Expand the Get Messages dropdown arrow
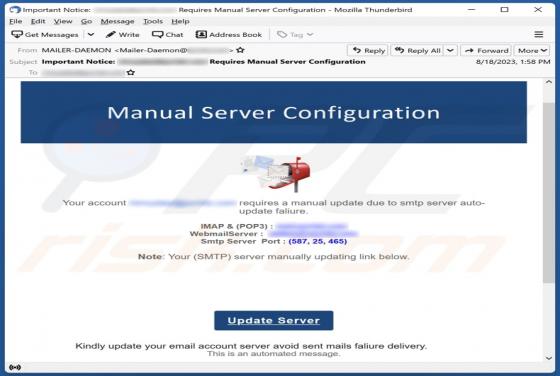 (91, 35)
